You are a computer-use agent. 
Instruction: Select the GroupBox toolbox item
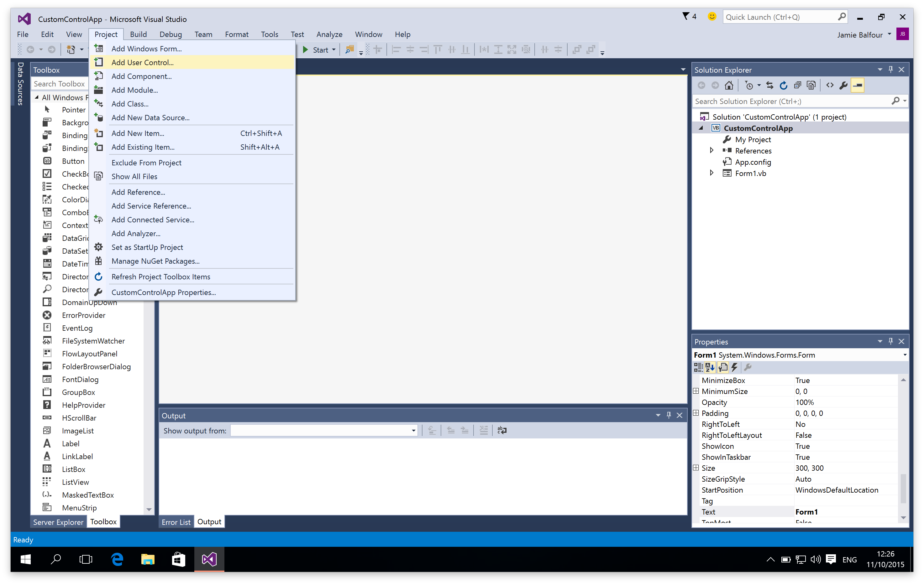pos(78,392)
